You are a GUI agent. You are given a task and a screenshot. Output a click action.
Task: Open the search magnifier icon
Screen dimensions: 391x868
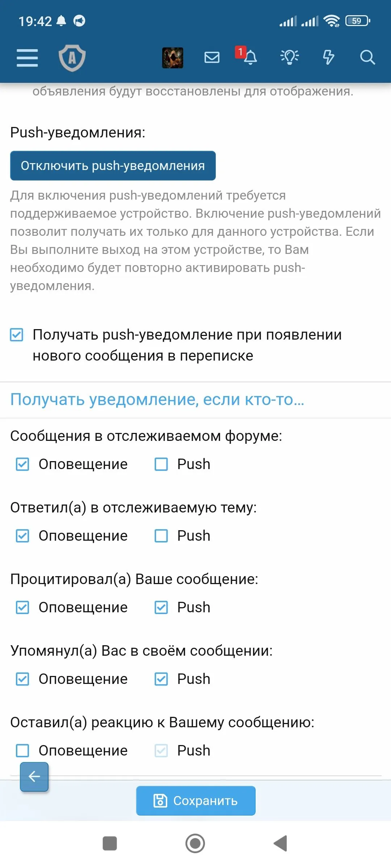coord(367,57)
